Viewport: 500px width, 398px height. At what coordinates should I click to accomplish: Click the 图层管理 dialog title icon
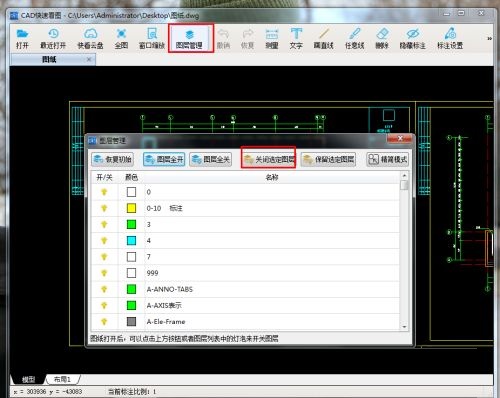pyautogui.click(x=93, y=141)
